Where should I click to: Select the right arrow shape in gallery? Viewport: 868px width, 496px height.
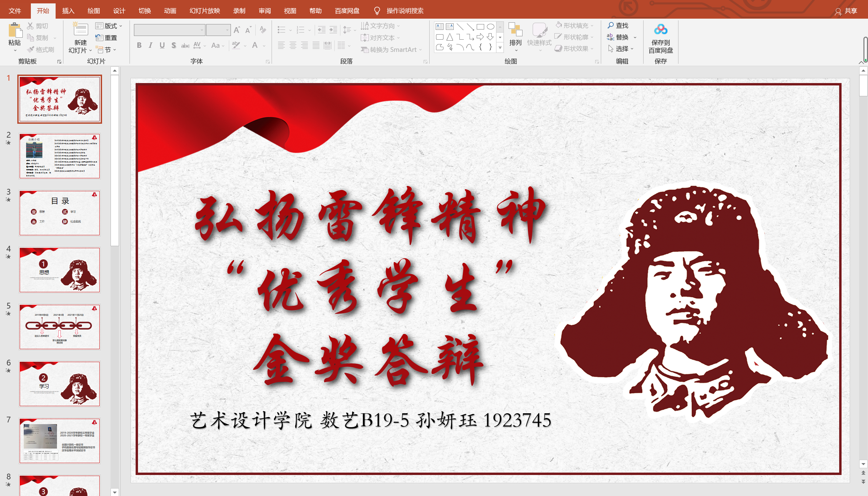[480, 37]
